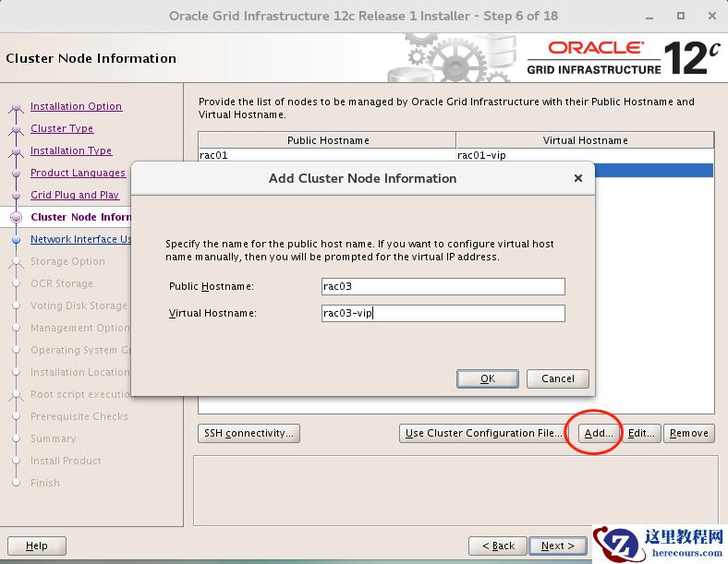Viewport: 728px width, 564px height.
Task: Open Installation Type step link
Action: 71,150
